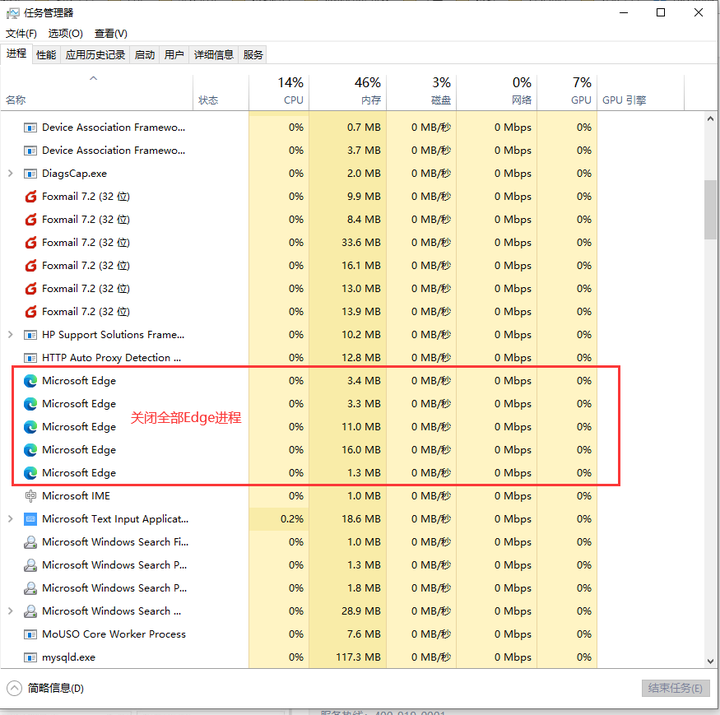Select the MoUSO Core Worker Process icon
The image size is (720, 715).
coord(30,634)
